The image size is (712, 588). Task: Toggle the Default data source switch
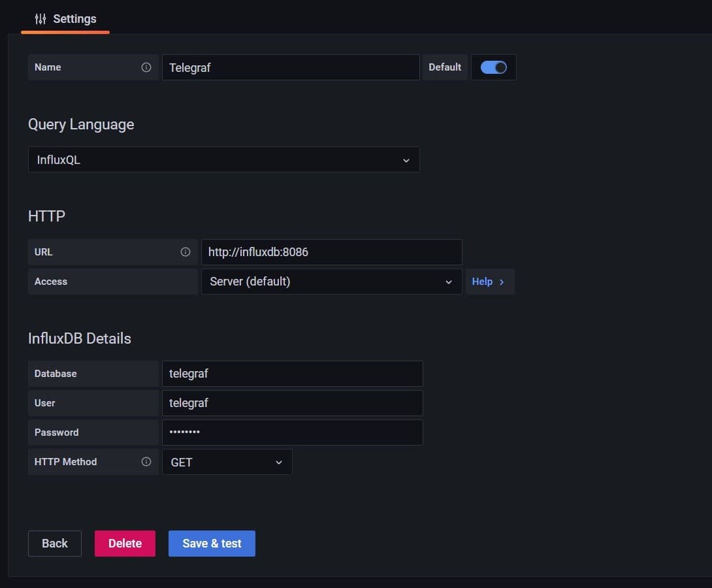click(x=493, y=67)
